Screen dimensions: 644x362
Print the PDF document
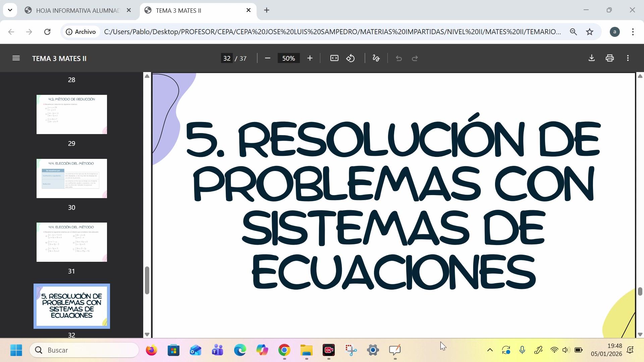click(609, 58)
